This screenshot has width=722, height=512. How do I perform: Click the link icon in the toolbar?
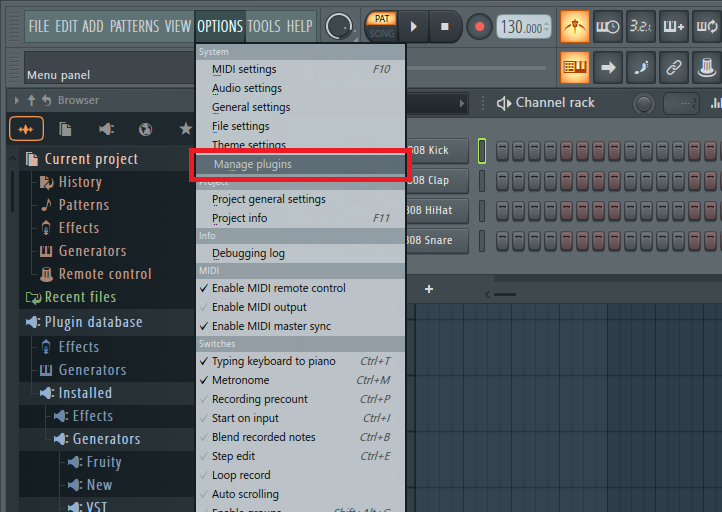tap(674, 67)
